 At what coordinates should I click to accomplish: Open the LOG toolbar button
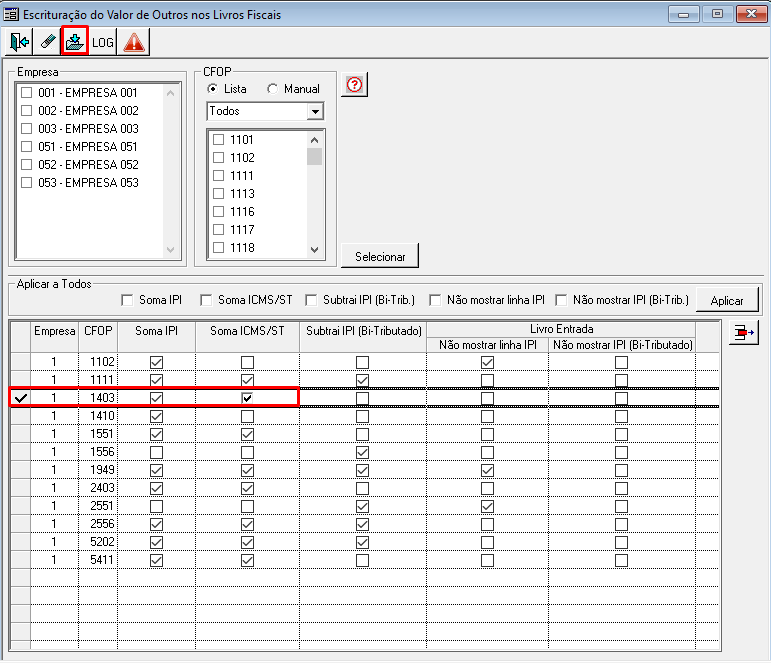tap(103, 42)
